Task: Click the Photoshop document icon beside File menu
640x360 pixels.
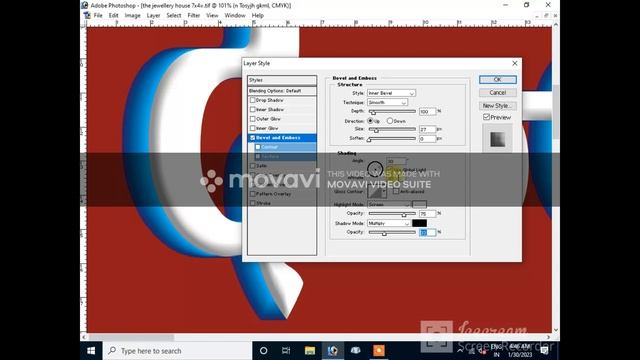Action: [x=87, y=15]
